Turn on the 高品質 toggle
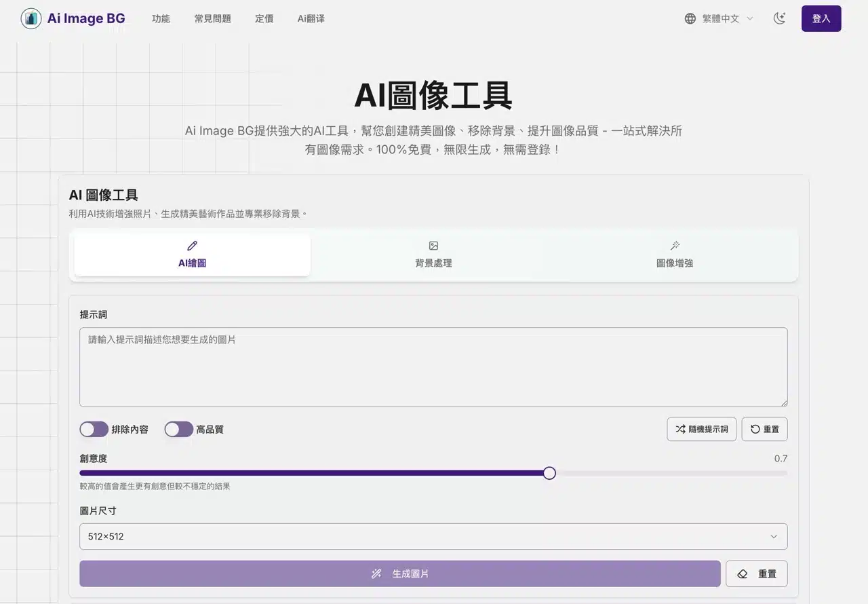This screenshot has width=868, height=604. coord(179,429)
